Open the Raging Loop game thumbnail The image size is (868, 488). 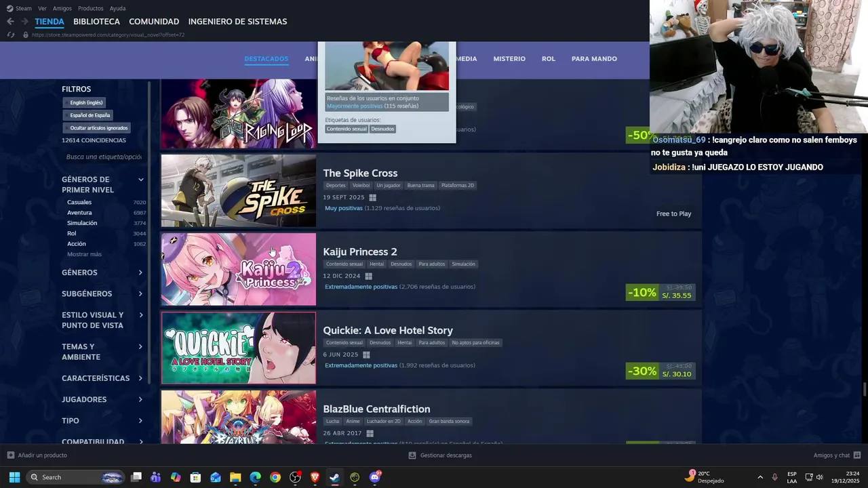(x=238, y=114)
